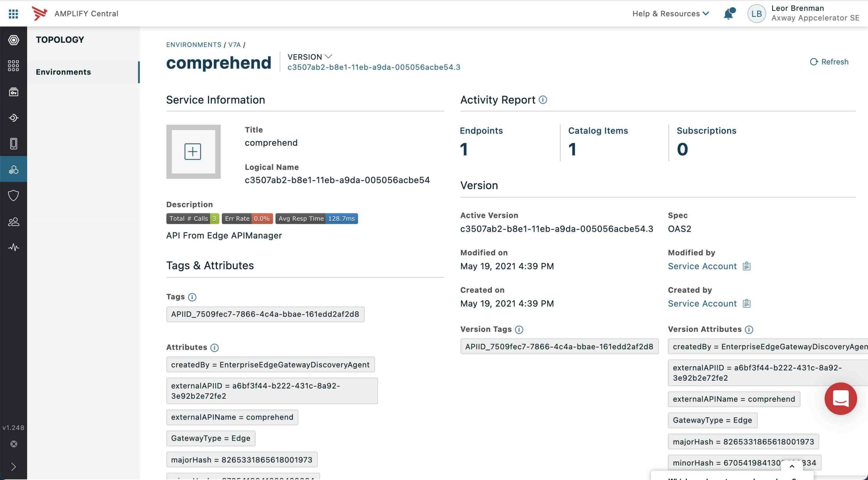Viewport: 868px width, 480px height.
Task: Click the Subscriptions count value
Action: 682,149
